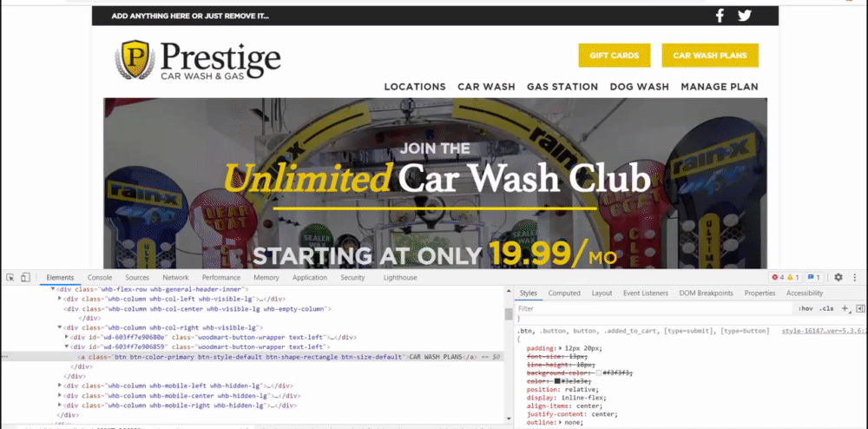Click the 'display: inline-flex;' declaration

pos(566,398)
